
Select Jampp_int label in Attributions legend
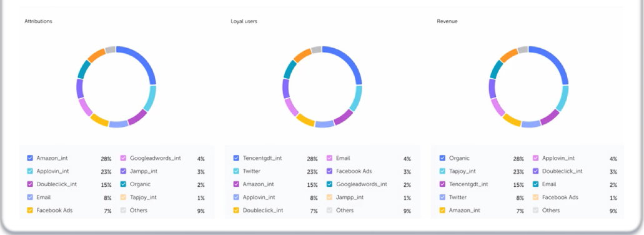(x=143, y=171)
